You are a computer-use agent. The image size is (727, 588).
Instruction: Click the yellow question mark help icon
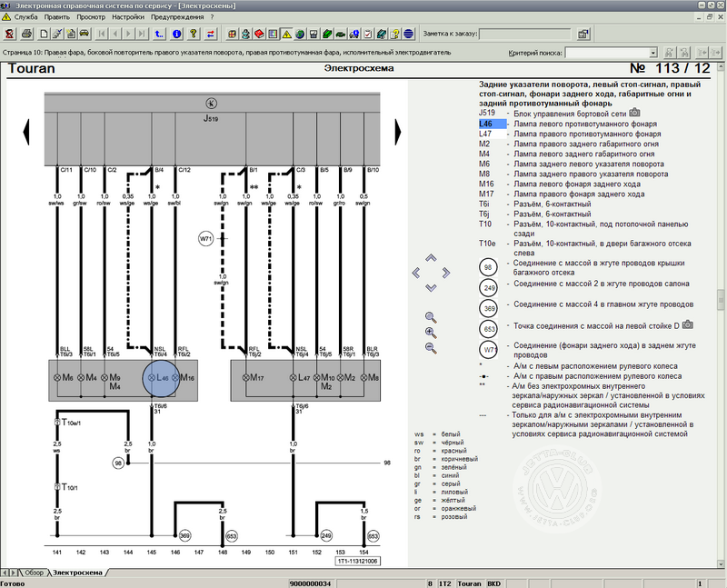point(194,34)
